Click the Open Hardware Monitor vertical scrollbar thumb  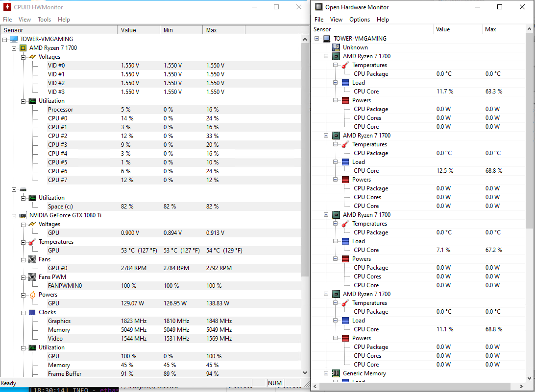529,131
